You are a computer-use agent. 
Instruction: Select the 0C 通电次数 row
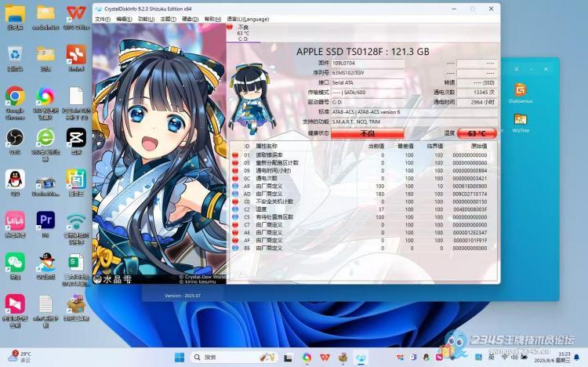[x=364, y=178]
